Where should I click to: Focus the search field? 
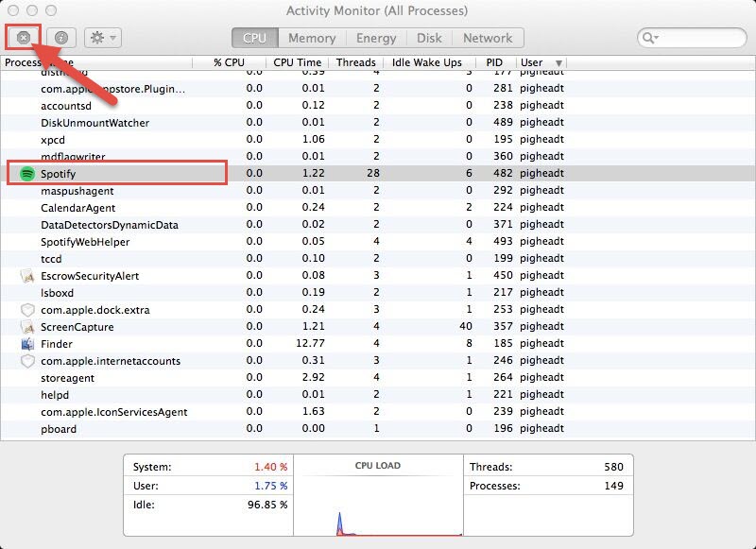tap(692, 38)
